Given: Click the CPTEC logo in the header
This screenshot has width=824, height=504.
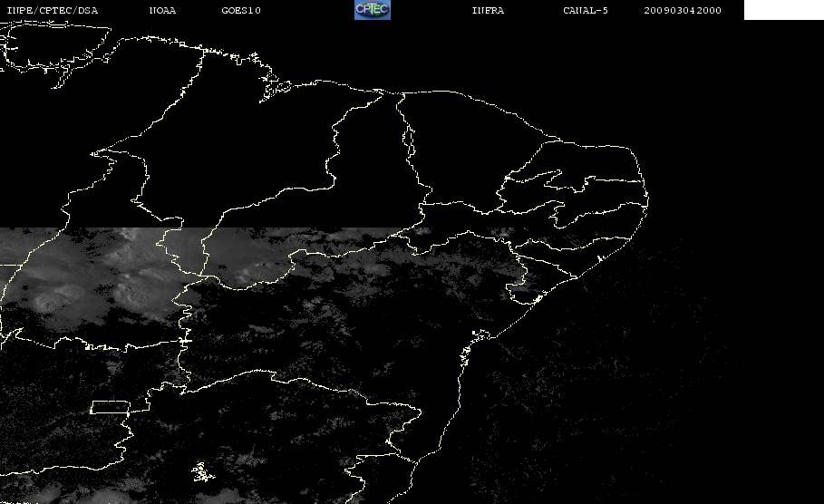Looking at the screenshot, I should (372, 10).
